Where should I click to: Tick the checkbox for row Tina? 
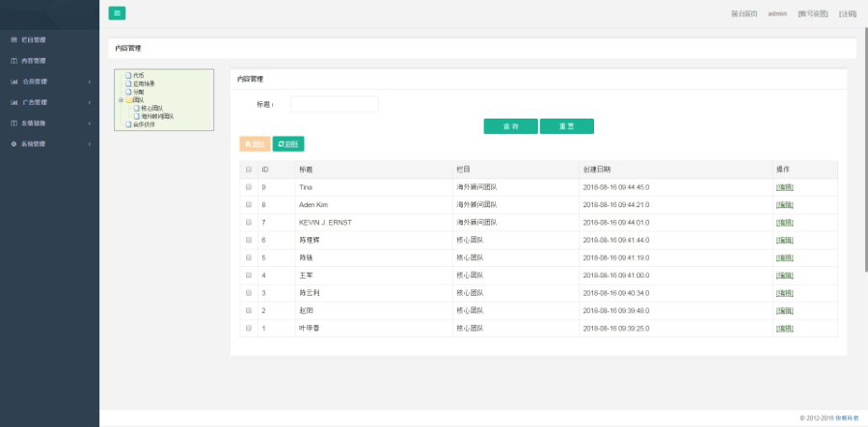coord(249,187)
